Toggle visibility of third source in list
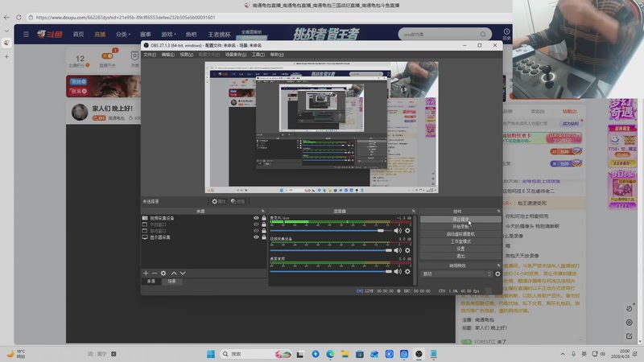 256,231
